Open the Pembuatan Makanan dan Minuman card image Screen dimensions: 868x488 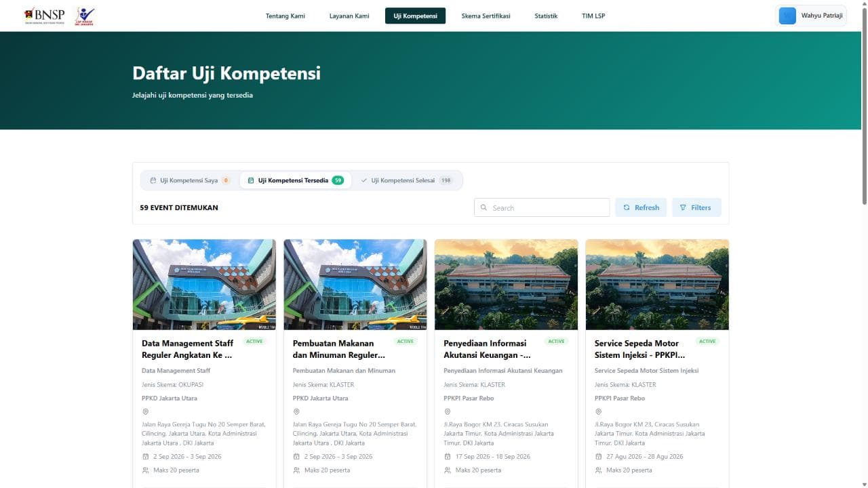coord(355,285)
